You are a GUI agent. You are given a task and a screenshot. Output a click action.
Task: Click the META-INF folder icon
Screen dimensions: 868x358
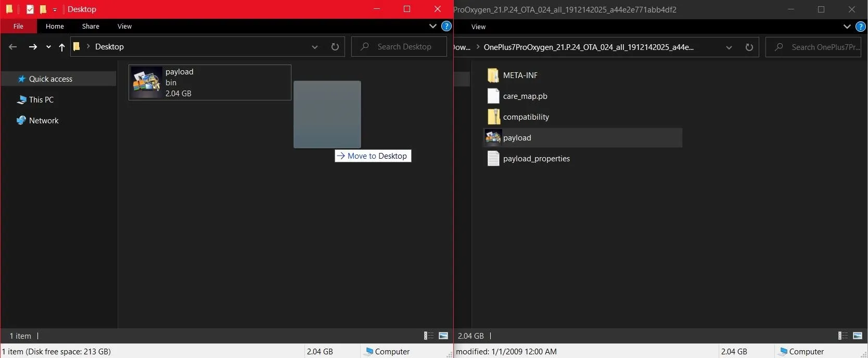coord(493,75)
